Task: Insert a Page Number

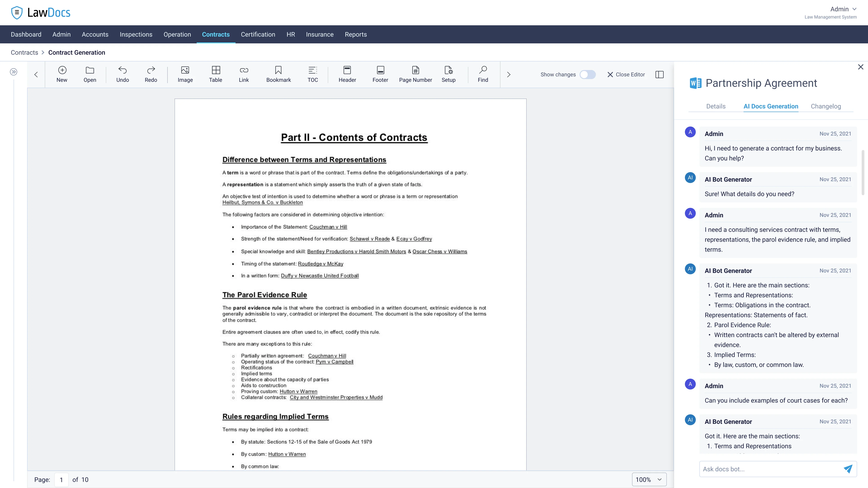Action: coord(415,74)
